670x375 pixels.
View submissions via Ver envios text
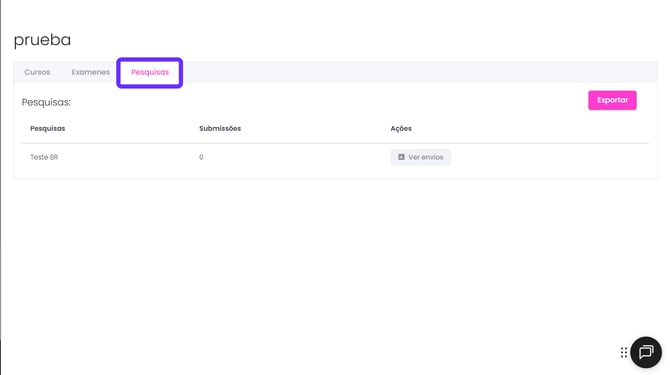(426, 157)
